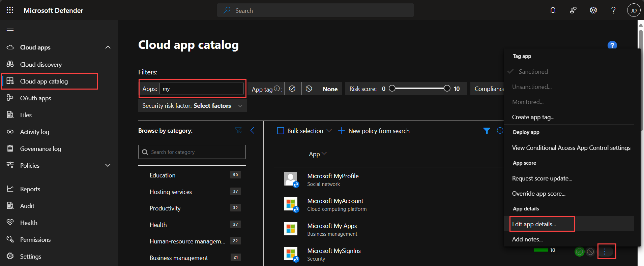Image resolution: width=644 pixels, height=266 pixels.
Task: Open the Governance log page
Action: [40, 148]
